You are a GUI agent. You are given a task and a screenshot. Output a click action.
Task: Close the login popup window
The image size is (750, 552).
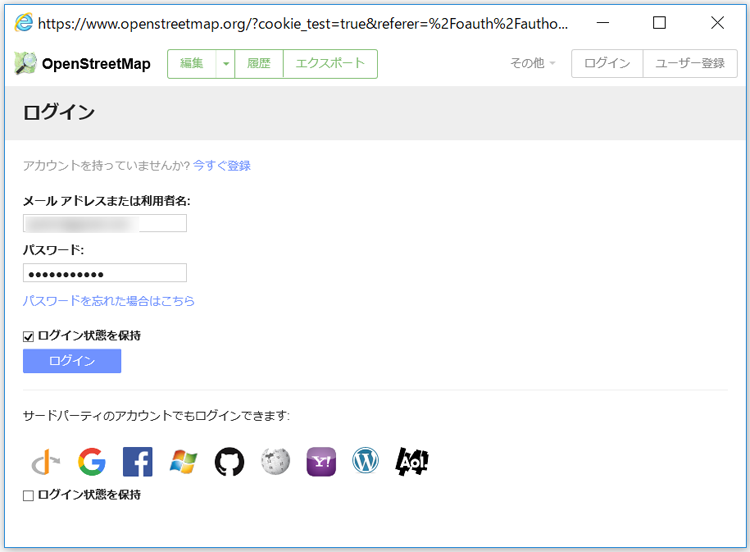pos(717,22)
